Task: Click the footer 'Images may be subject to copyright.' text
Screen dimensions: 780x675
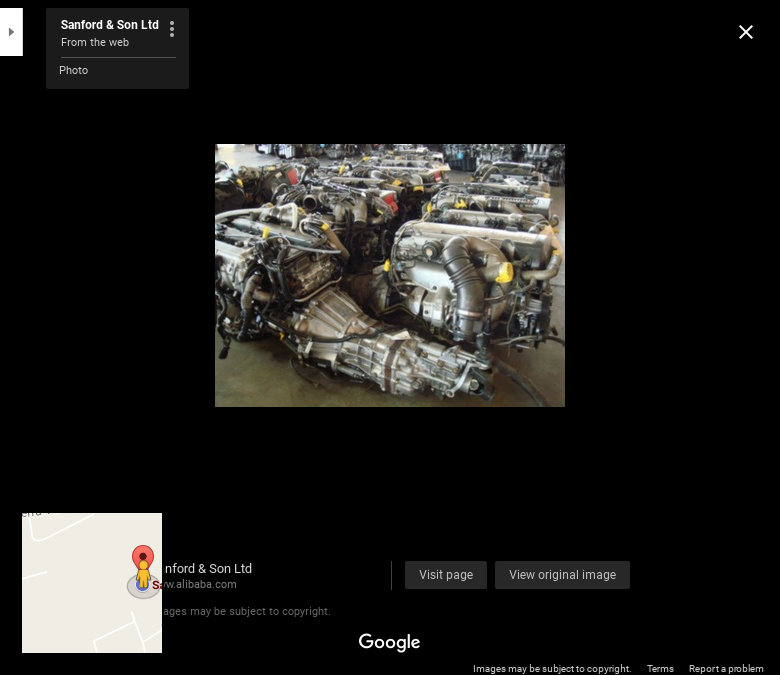Action: click(x=552, y=669)
